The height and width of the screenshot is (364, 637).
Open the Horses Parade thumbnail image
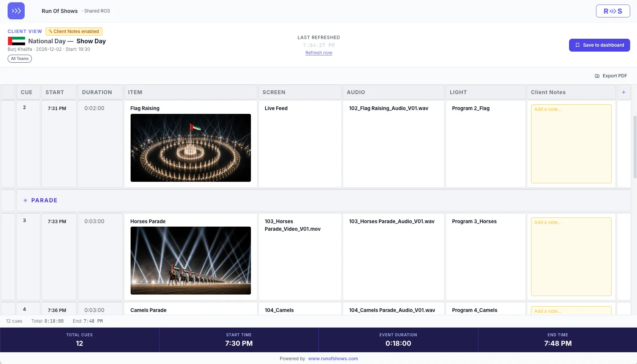(x=191, y=260)
